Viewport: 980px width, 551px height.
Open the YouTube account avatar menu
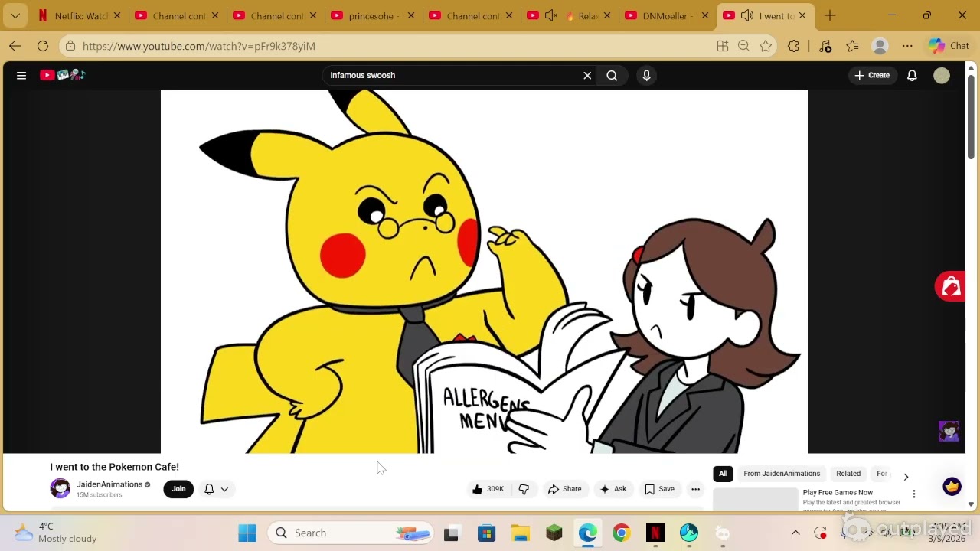click(942, 75)
